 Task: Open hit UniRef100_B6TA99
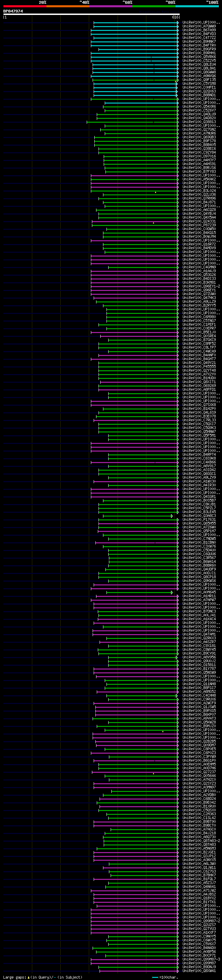(199, 31)
